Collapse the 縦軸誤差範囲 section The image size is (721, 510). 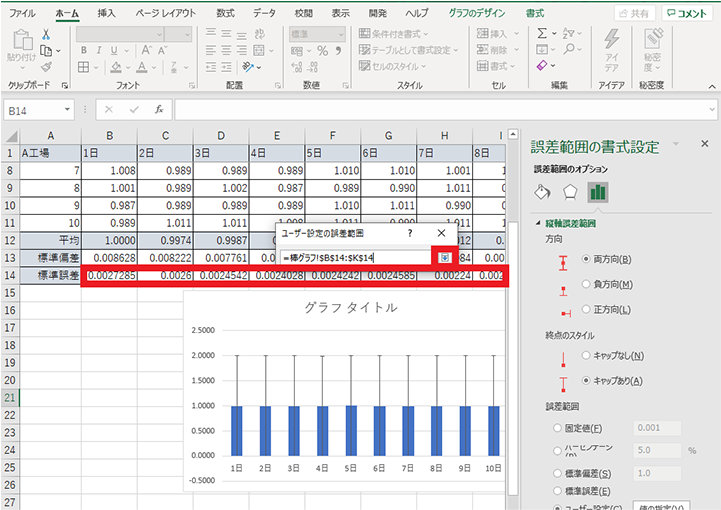pos(538,223)
